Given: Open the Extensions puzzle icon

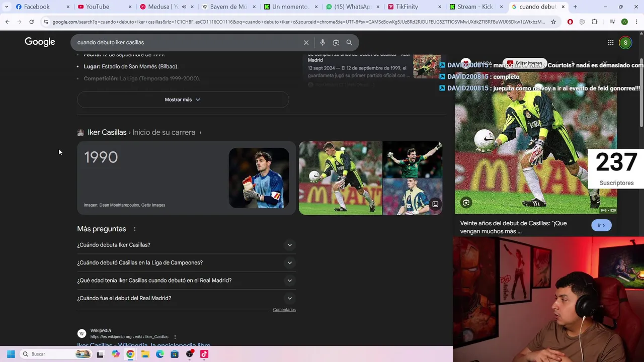Looking at the screenshot, I should coord(594,22).
